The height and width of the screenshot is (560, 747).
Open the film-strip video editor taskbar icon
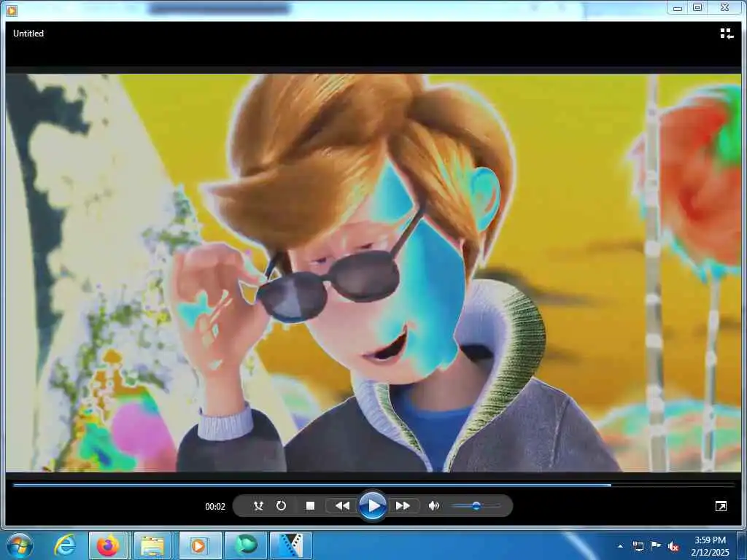click(x=290, y=545)
